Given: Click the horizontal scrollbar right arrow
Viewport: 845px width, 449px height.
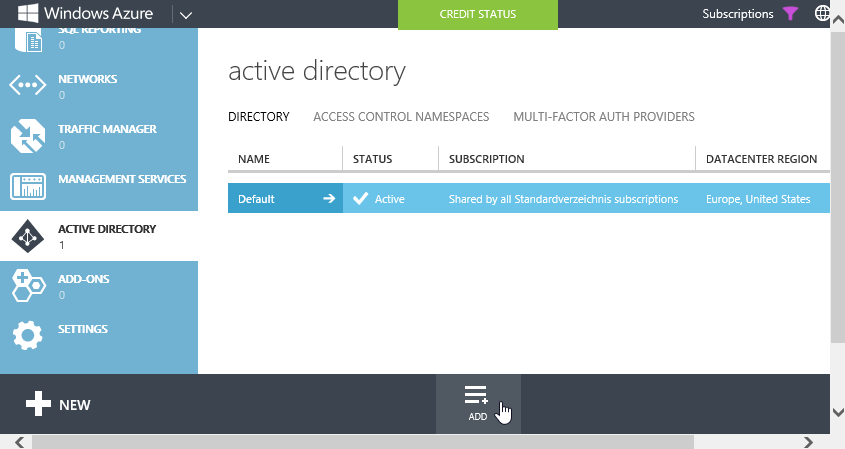Looking at the screenshot, I should click(x=808, y=442).
